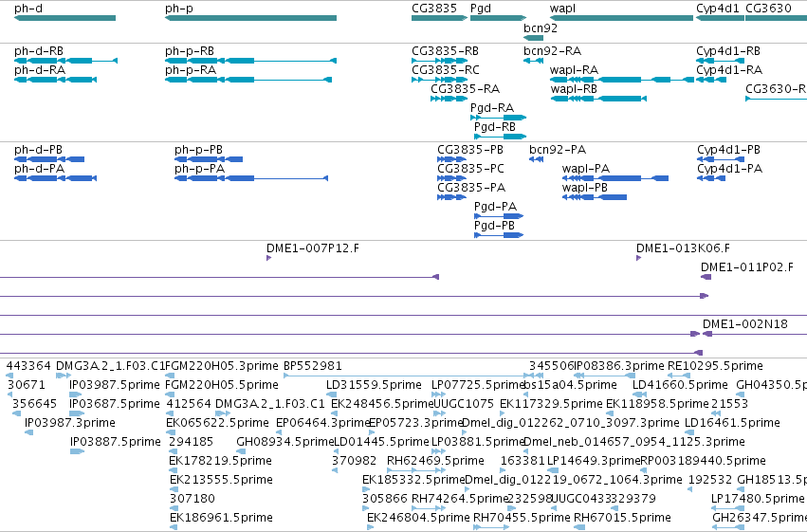Image resolution: width=807 pixels, height=532 pixels.
Task: Open the ph-d-RB transcript
Action: [x=65, y=61]
